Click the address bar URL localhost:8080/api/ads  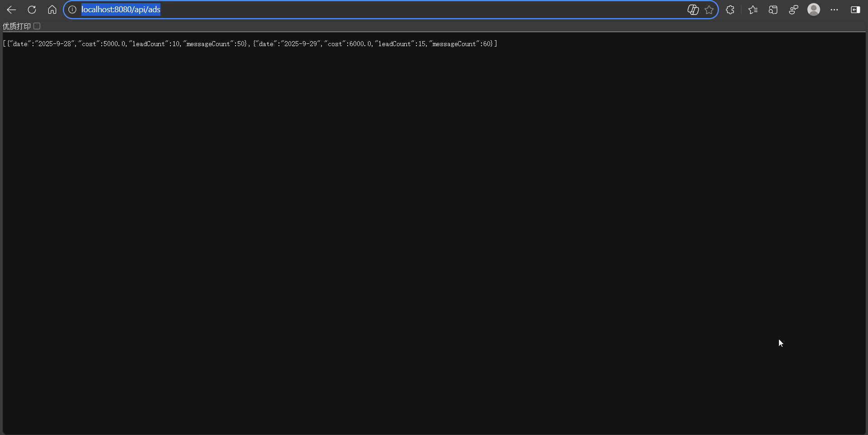click(x=121, y=9)
